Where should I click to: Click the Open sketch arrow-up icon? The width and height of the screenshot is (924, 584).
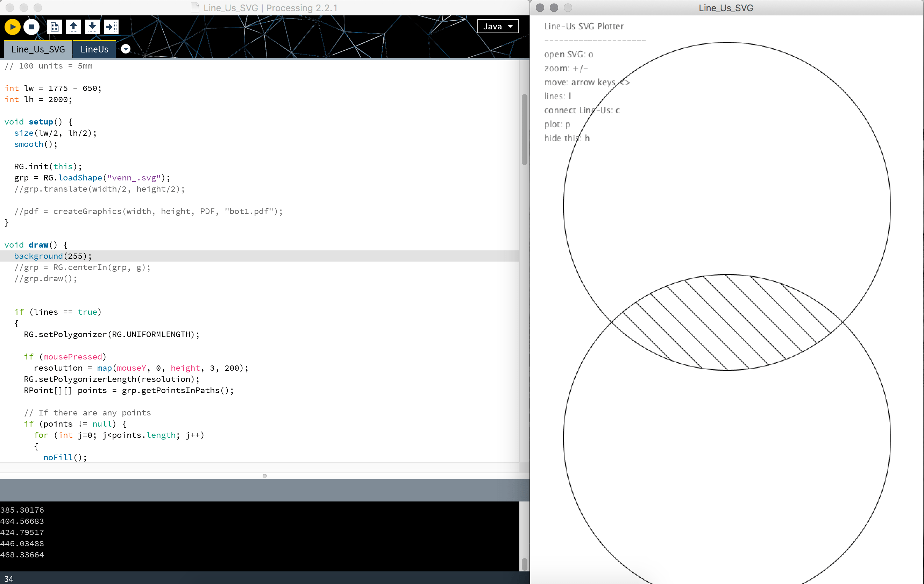tap(73, 27)
